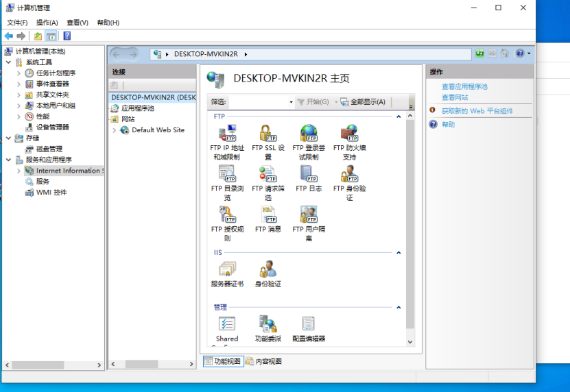Open the 操作(A) menu

[x=47, y=23]
